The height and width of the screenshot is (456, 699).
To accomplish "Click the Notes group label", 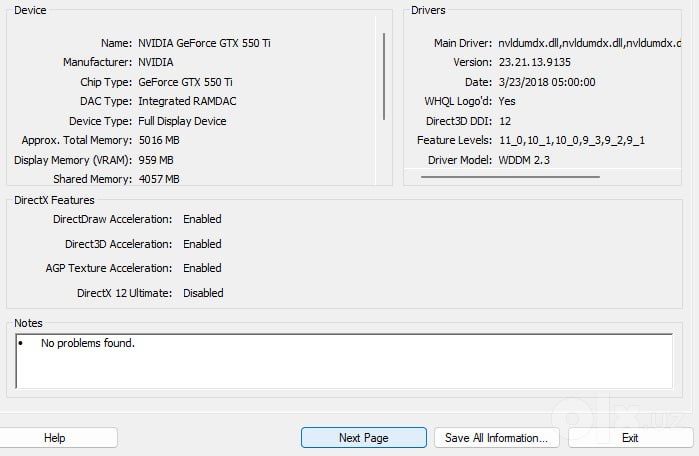I will [x=28, y=323].
